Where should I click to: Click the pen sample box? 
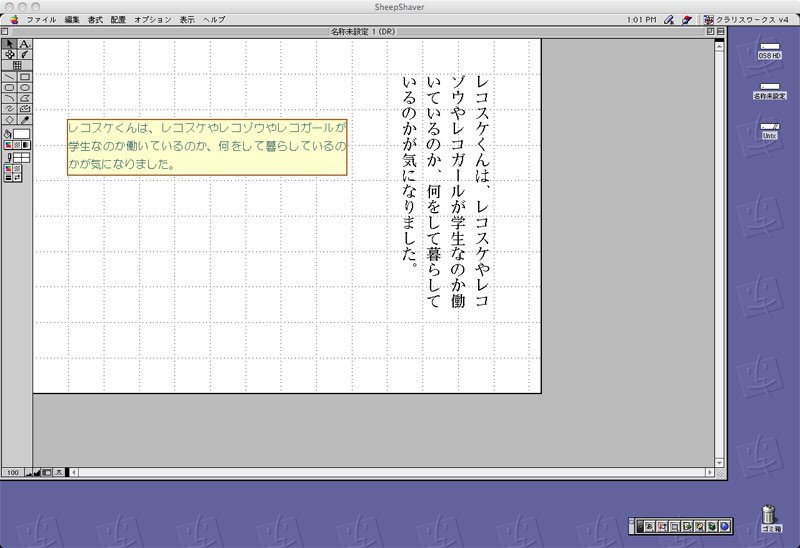(21, 158)
